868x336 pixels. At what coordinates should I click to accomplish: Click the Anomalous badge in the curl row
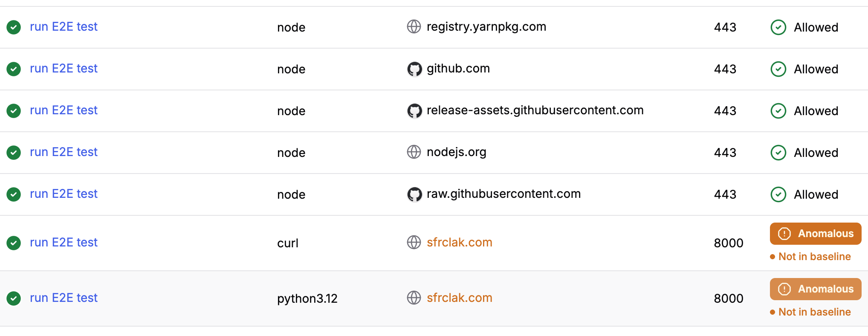coord(815,234)
